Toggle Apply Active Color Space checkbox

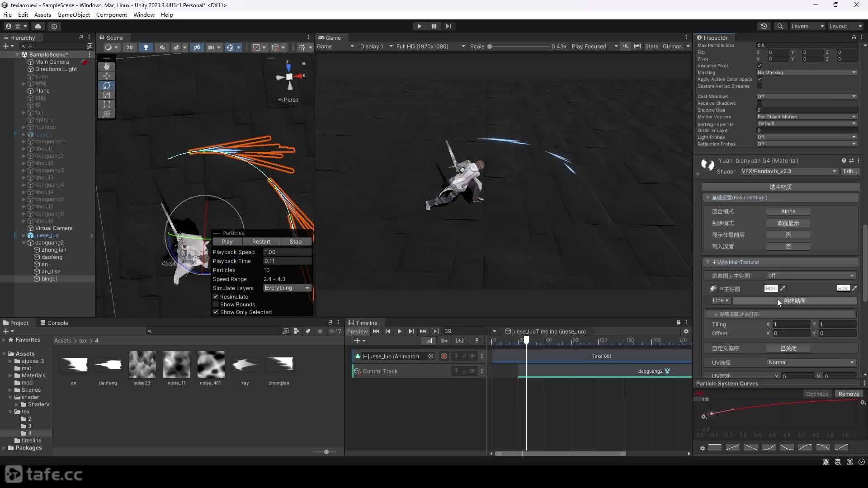point(759,79)
